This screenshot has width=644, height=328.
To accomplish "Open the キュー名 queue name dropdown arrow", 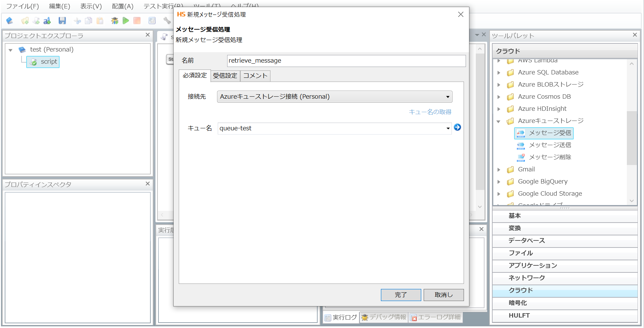I will coord(448,128).
